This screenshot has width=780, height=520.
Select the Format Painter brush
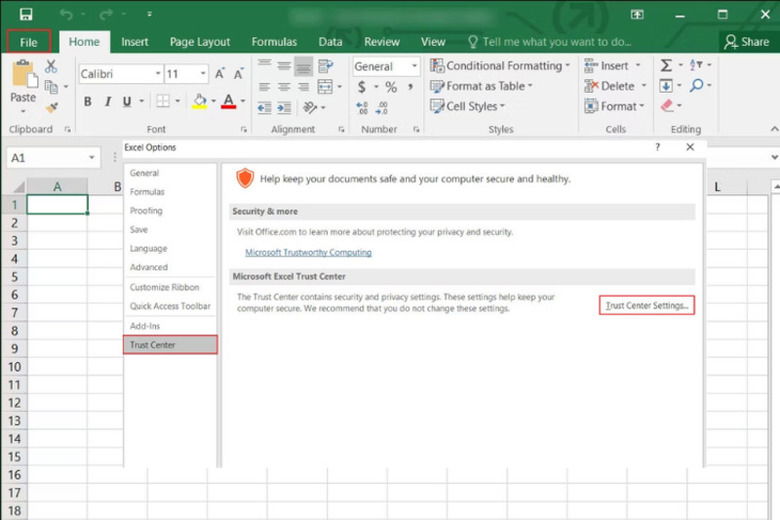tap(51, 107)
